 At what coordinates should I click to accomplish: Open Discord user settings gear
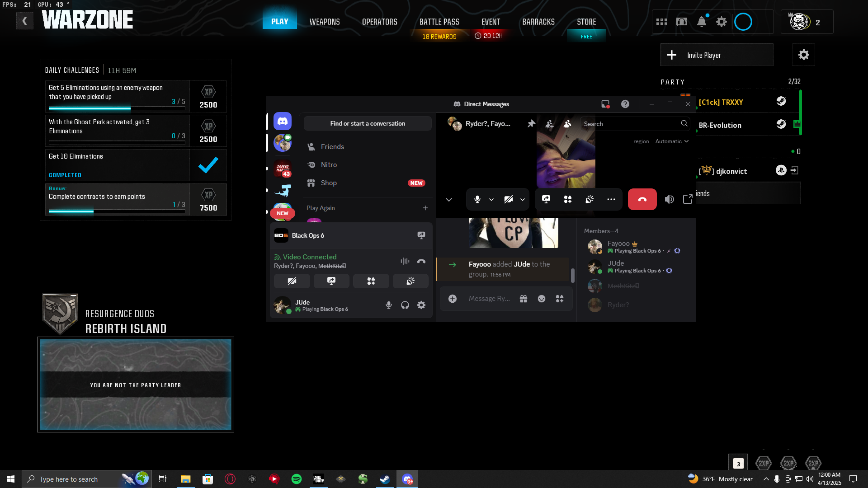coord(421,305)
